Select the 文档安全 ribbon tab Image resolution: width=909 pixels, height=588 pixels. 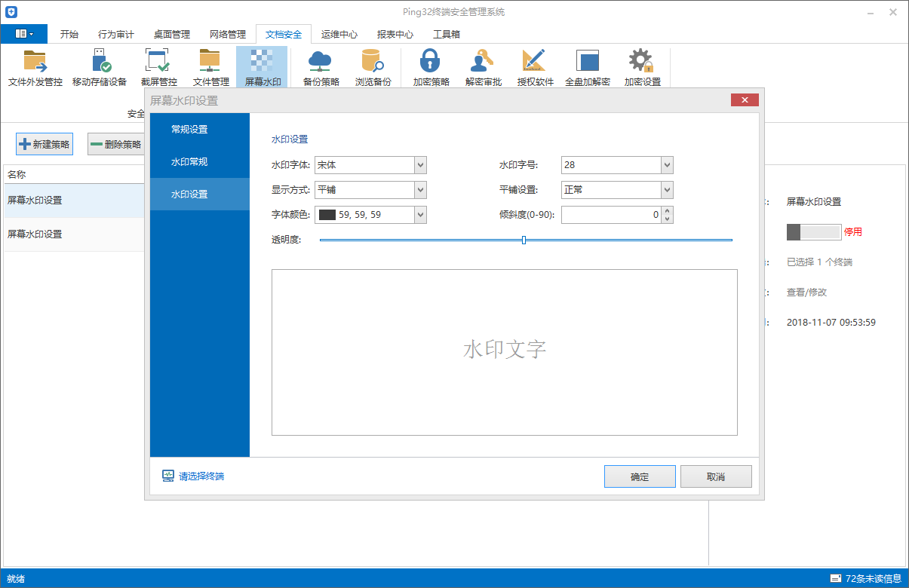tap(284, 34)
